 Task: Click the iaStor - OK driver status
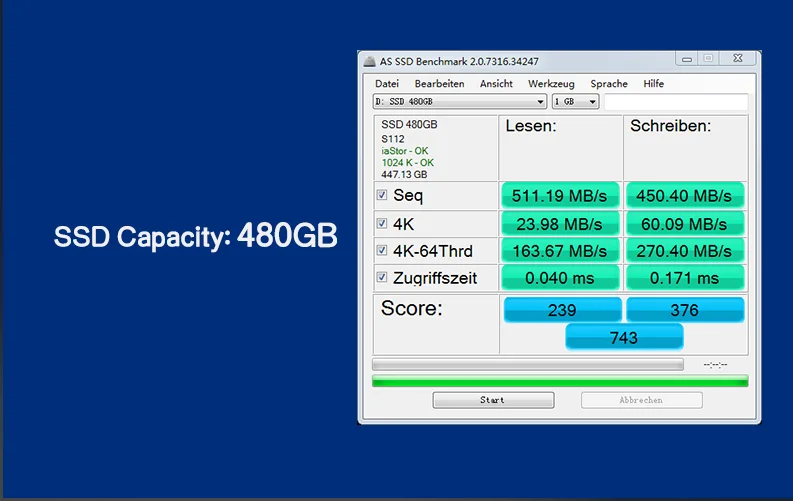click(x=405, y=151)
